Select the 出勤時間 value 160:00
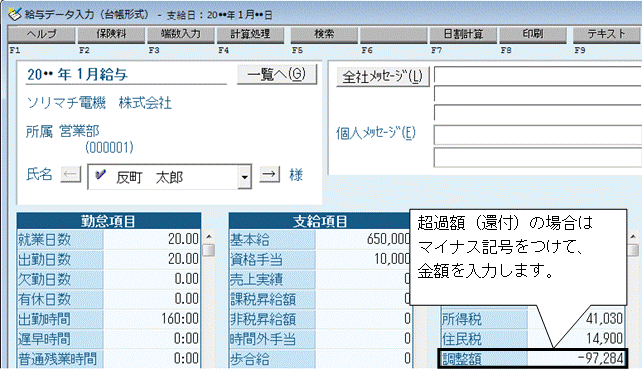The image size is (642, 370). coord(152,319)
